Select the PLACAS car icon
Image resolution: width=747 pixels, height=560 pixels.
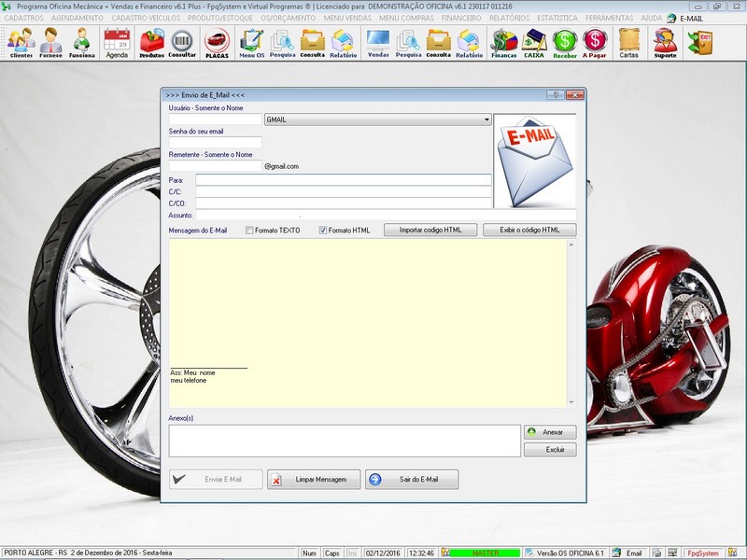pyautogui.click(x=217, y=42)
